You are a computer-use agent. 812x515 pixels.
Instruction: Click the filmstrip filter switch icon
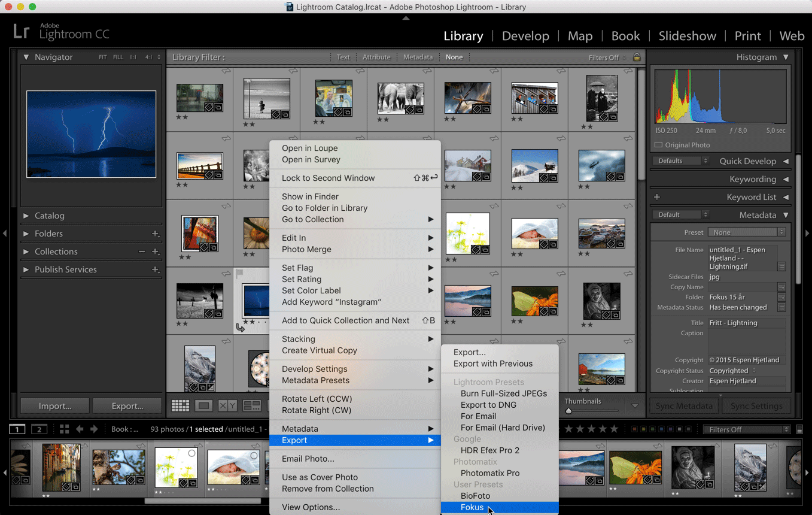coord(799,429)
